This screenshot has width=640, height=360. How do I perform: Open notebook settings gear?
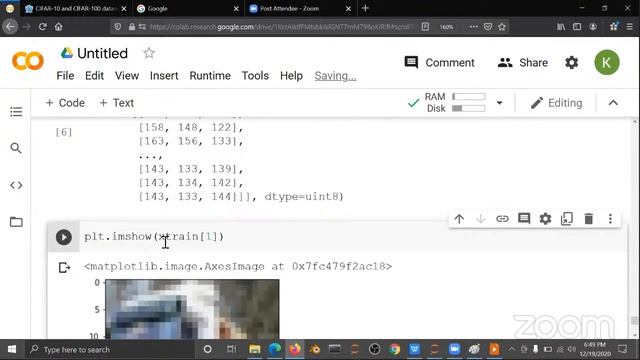coord(571,62)
